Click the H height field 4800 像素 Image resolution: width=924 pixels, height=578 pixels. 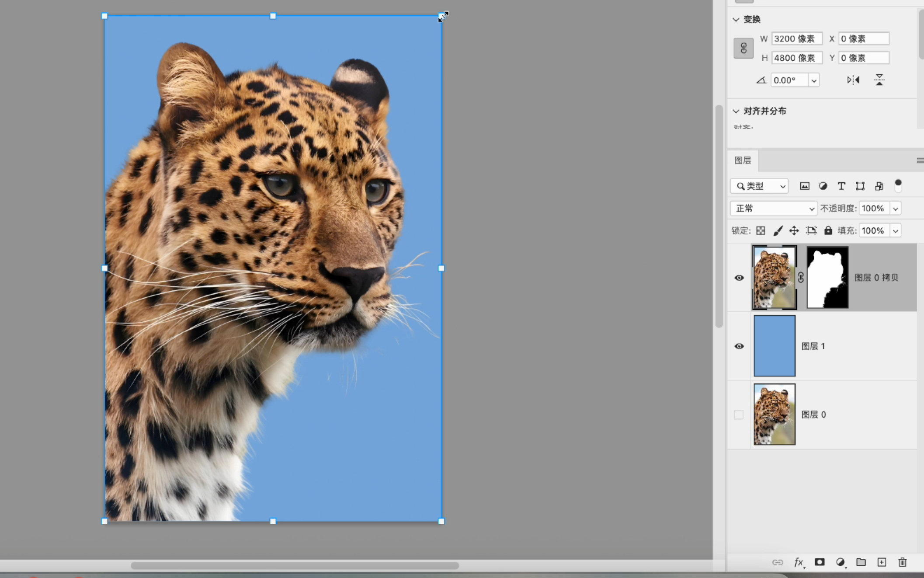point(797,58)
